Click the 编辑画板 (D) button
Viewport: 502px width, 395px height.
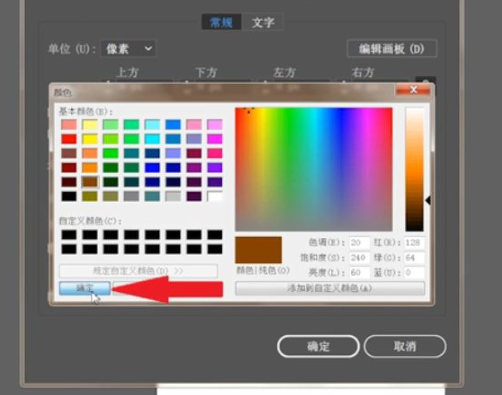click(x=392, y=49)
